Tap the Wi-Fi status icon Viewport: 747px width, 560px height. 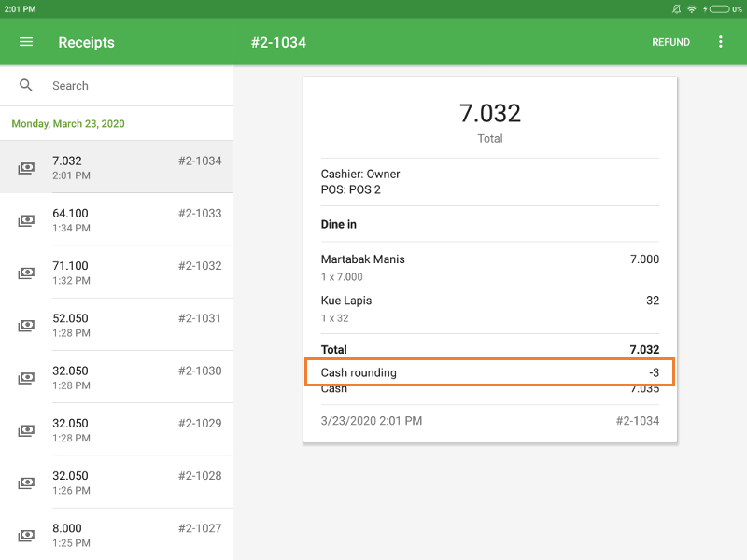692,8
